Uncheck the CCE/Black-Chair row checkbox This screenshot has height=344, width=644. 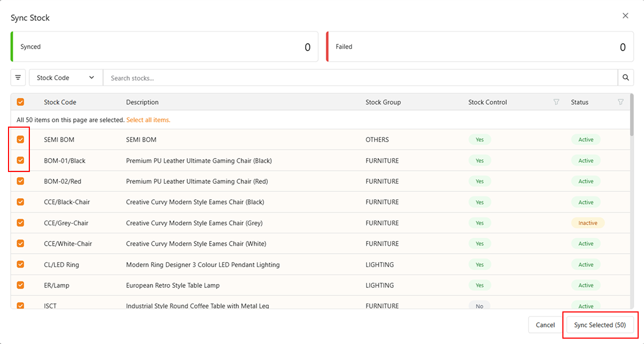(20, 202)
